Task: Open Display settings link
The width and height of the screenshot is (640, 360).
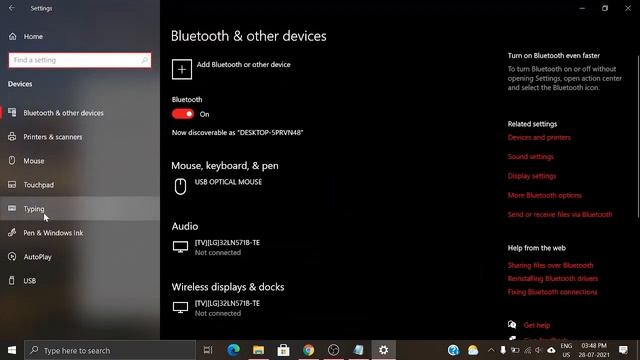Action: coord(532,176)
